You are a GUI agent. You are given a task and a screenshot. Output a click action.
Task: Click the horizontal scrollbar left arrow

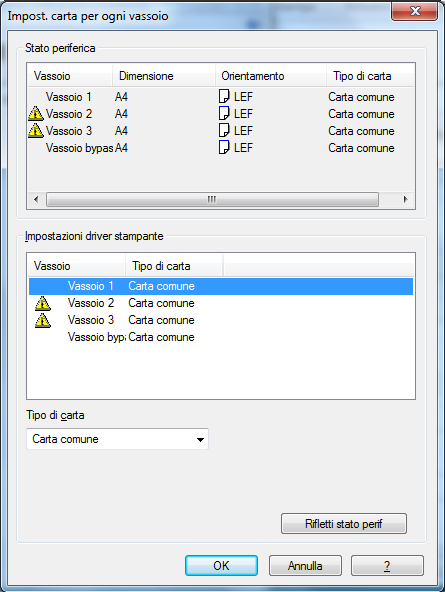coord(36,199)
